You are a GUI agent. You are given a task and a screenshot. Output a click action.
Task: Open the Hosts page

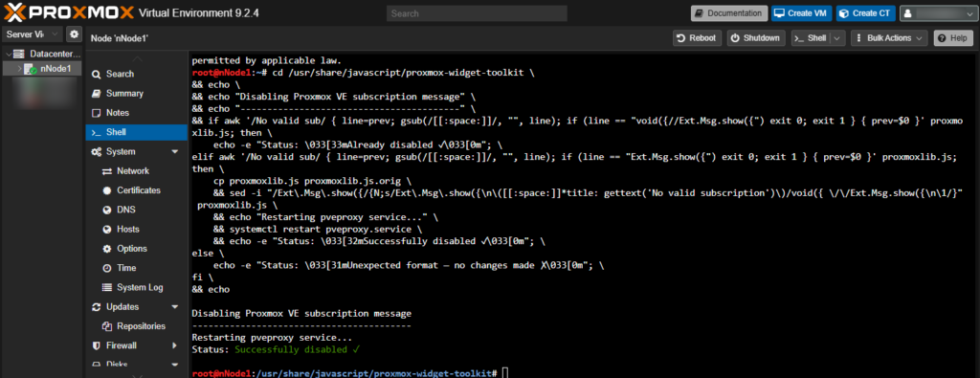coord(136,229)
